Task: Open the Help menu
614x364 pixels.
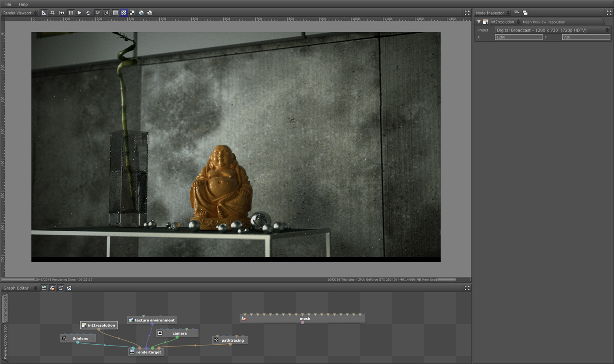Action: pos(23,4)
